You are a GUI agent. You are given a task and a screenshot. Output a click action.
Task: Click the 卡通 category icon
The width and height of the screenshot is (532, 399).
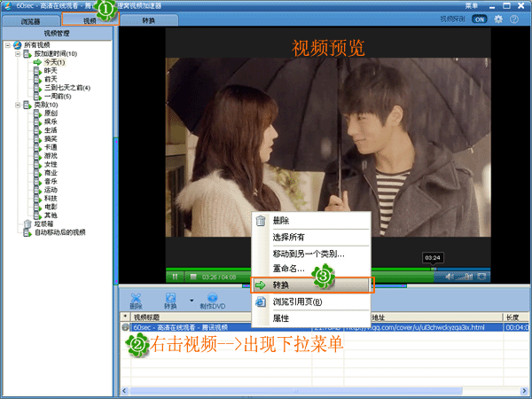(x=37, y=147)
